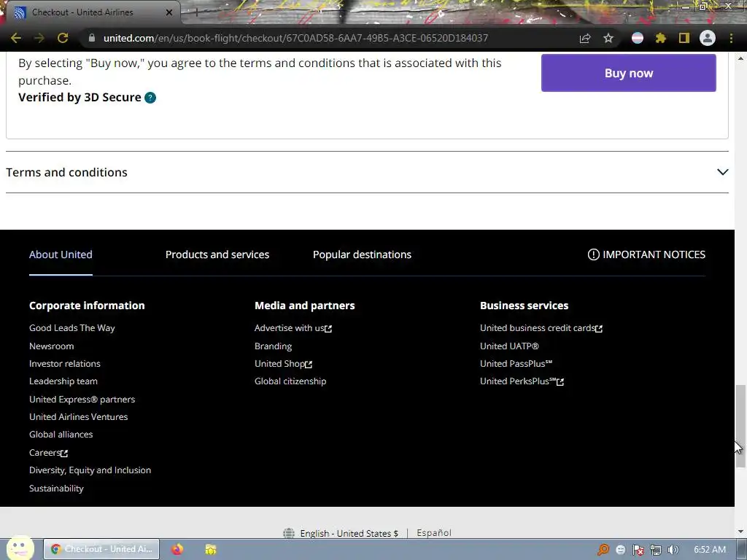View site lock security info
Viewport: 747px width, 560px height.
pyautogui.click(x=92, y=38)
